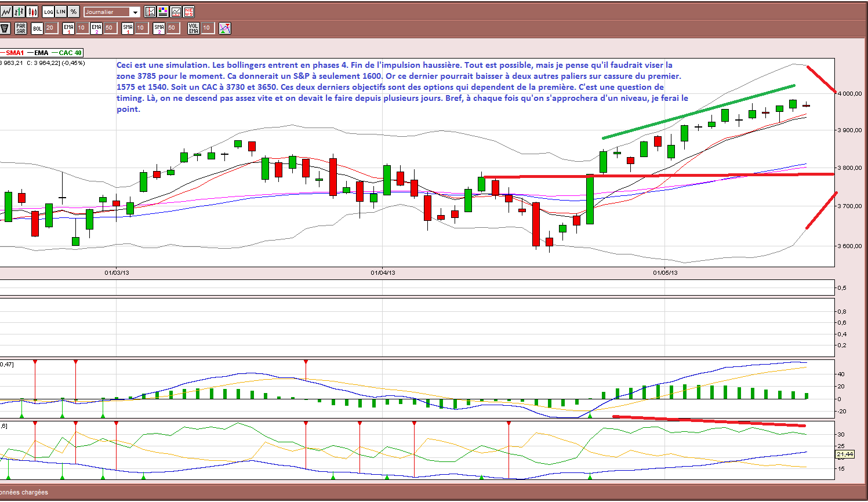This screenshot has height=502, width=868.
Task: Toggle the VOL EMA indicator
Action: pos(194,28)
